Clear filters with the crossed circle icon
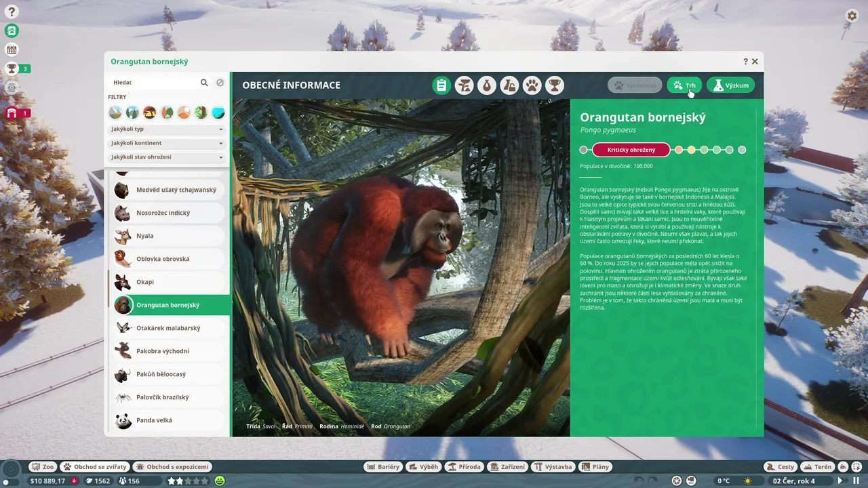Viewport: 868px width, 488px height. 220,83
